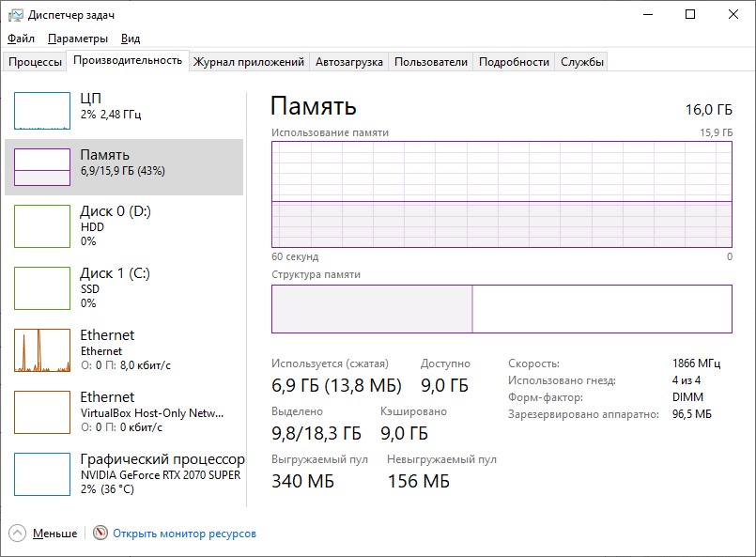Click the Структура памяти composition bar

[501, 309]
